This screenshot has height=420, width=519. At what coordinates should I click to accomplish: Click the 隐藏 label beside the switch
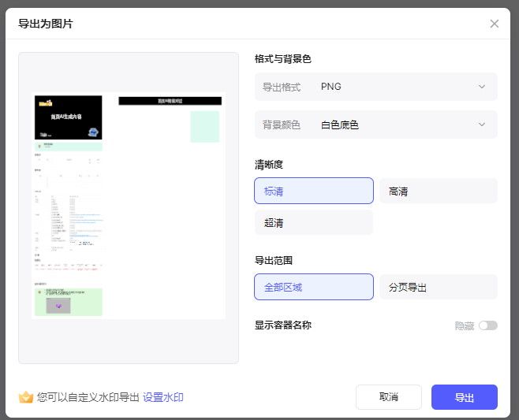point(465,325)
